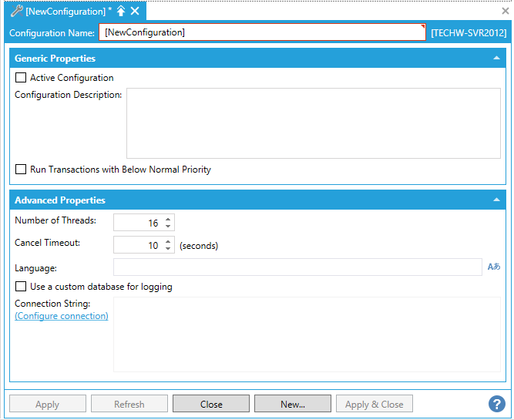Select the NewConfiguration tab title

point(66,11)
